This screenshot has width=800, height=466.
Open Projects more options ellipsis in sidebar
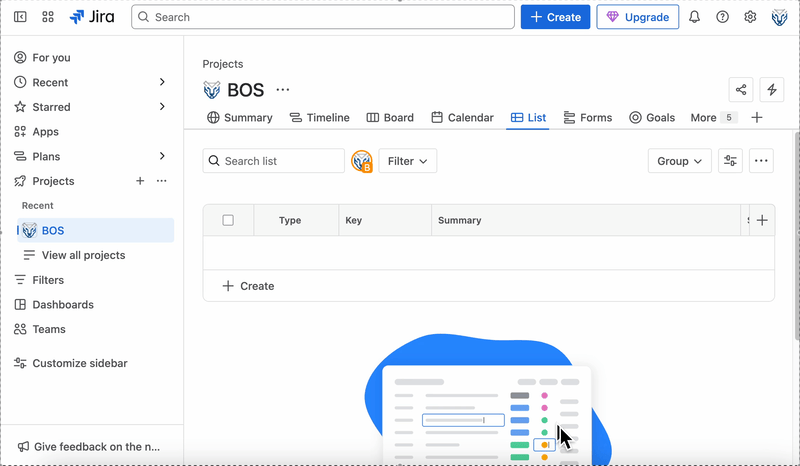[161, 181]
